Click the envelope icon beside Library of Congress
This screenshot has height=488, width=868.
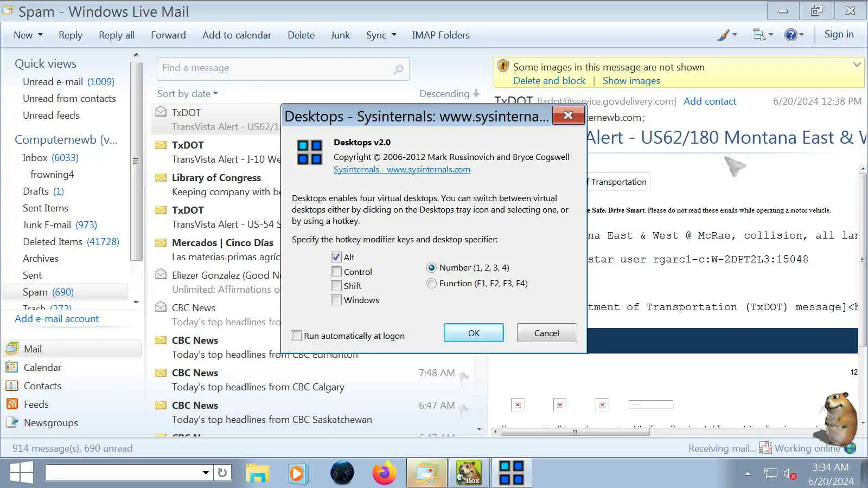point(161,177)
